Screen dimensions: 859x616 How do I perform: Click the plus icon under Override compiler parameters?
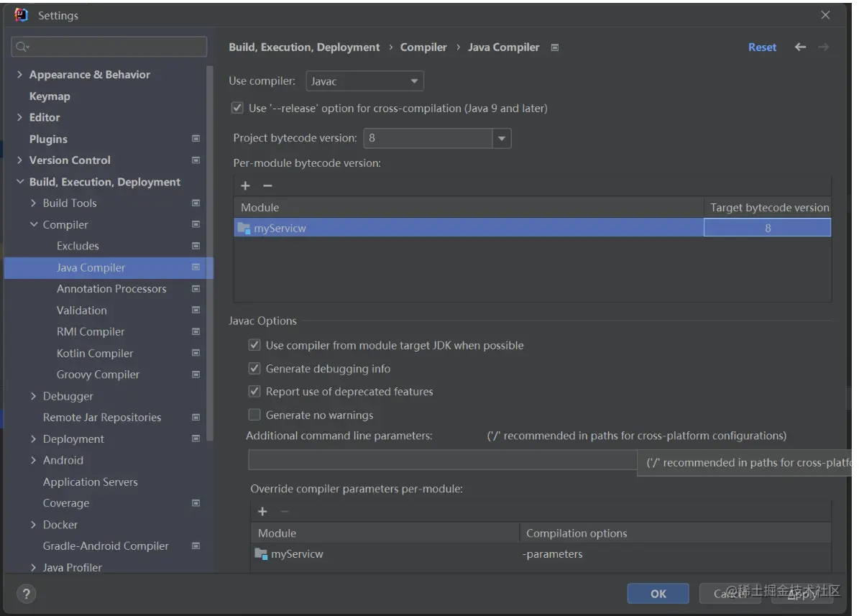[x=262, y=511]
